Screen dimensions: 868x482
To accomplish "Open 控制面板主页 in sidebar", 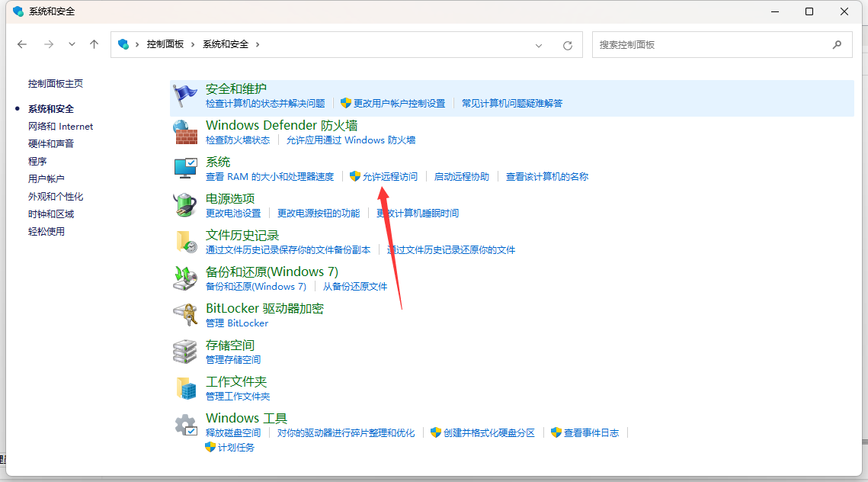I will (x=56, y=84).
